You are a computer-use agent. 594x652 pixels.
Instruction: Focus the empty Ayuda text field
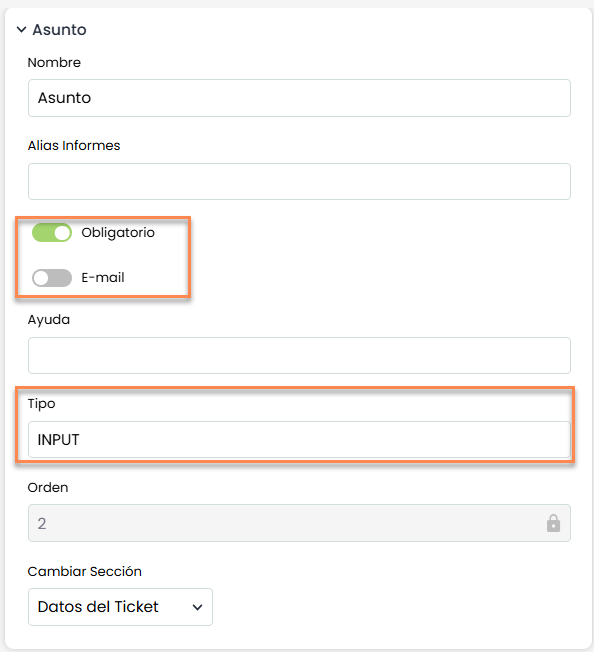299,356
